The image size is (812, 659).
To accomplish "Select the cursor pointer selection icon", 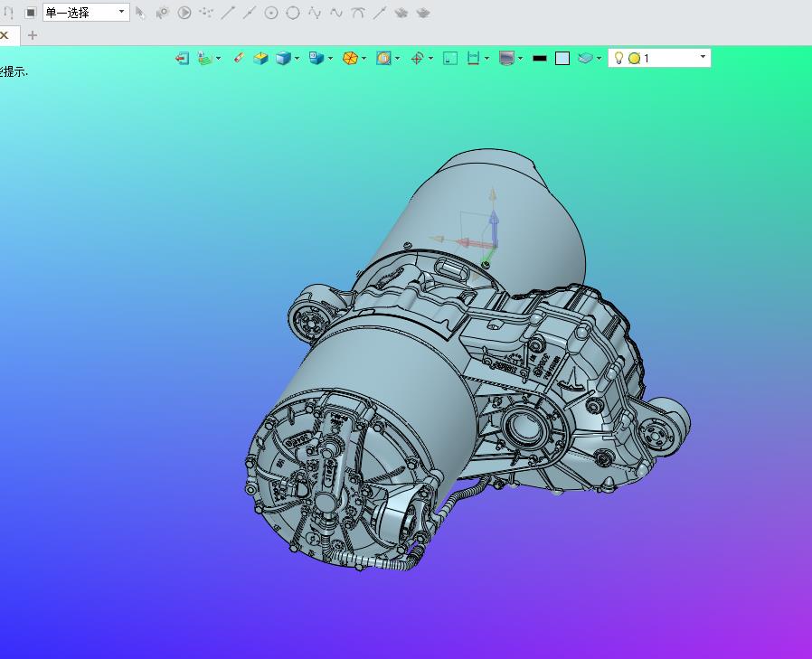I will coord(140,13).
